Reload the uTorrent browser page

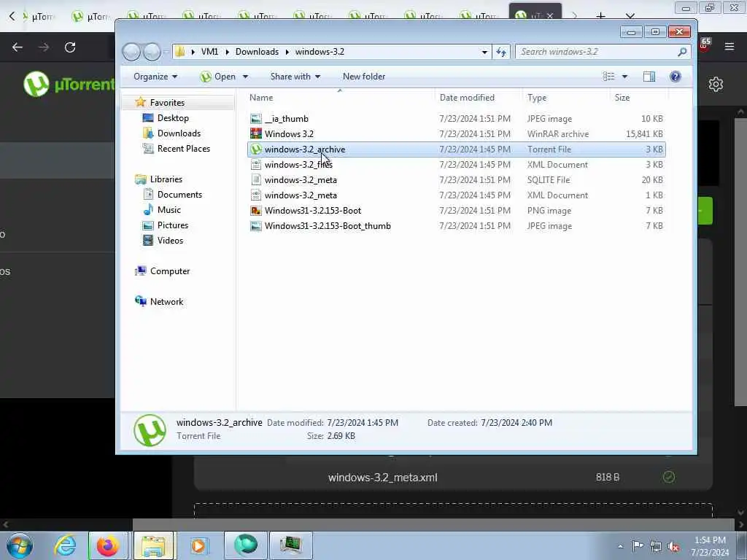(x=70, y=47)
